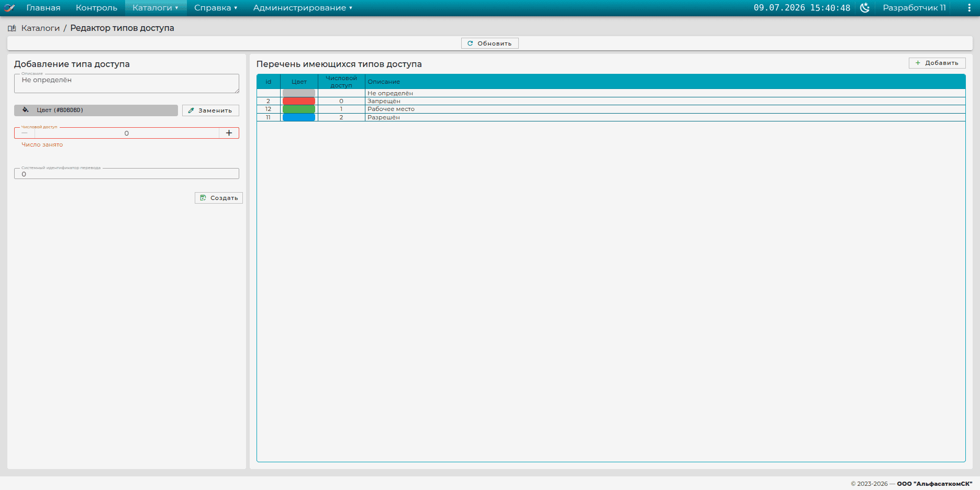Click the Каталоги breadcrumb link
The width and height of the screenshot is (980, 490).
40,28
